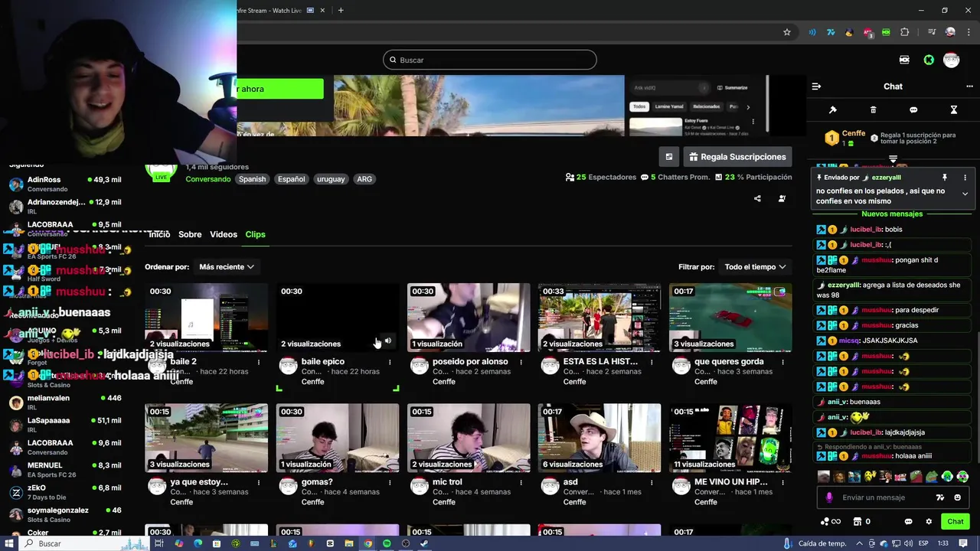Switch to the Clips tab

256,234
